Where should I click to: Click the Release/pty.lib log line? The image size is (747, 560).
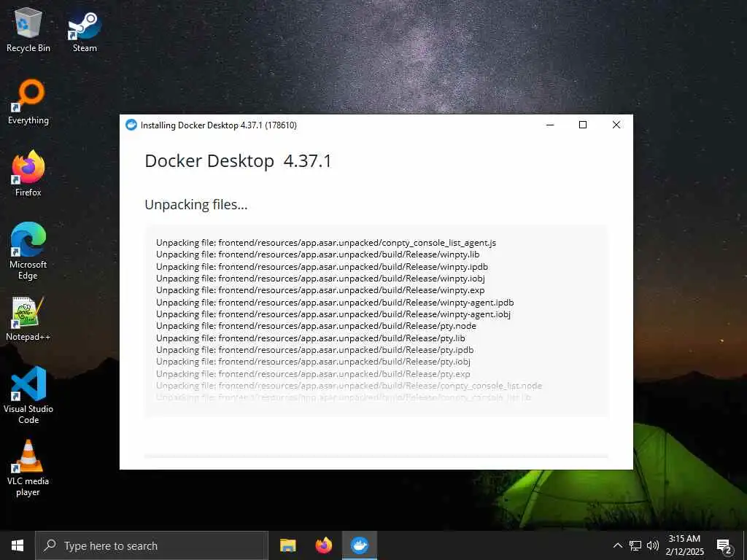point(311,338)
